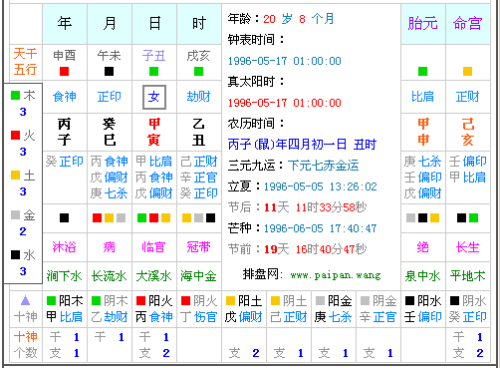Viewport: 500px width, 368px height.
Task: Click the 阴土 己 正财 cell
Action: point(289,309)
